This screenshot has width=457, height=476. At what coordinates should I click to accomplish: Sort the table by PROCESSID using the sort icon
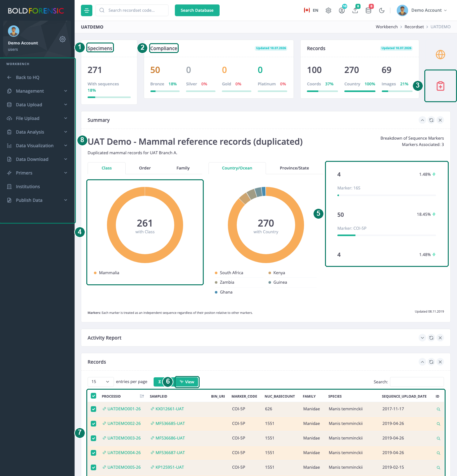tap(142, 396)
